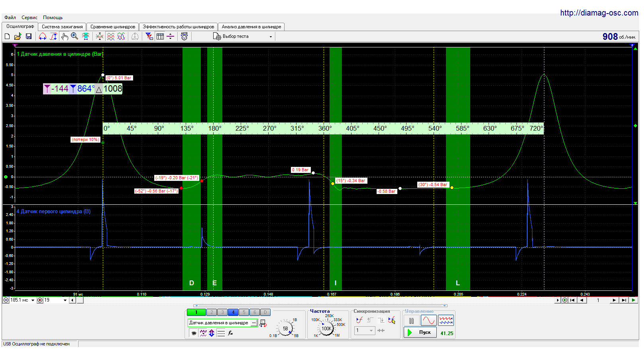Click the Пуск start button
Image resolution: width=644 pixels, height=349 pixels.
point(420,332)
